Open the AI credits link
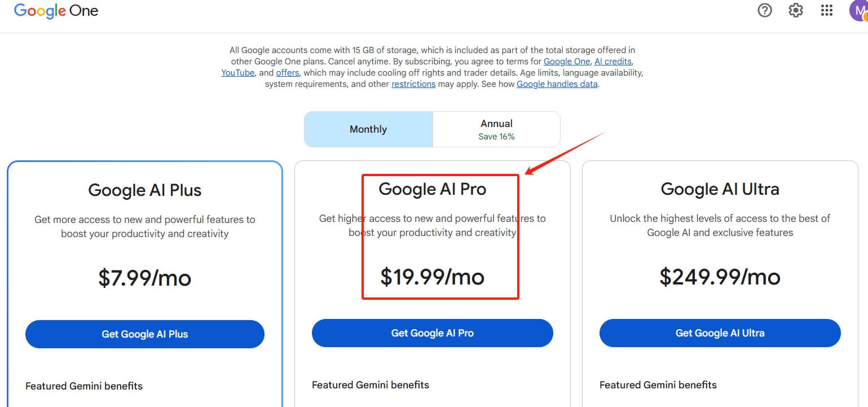The width and height of the screenshot is (868, 407). click(x=613, y=61)
